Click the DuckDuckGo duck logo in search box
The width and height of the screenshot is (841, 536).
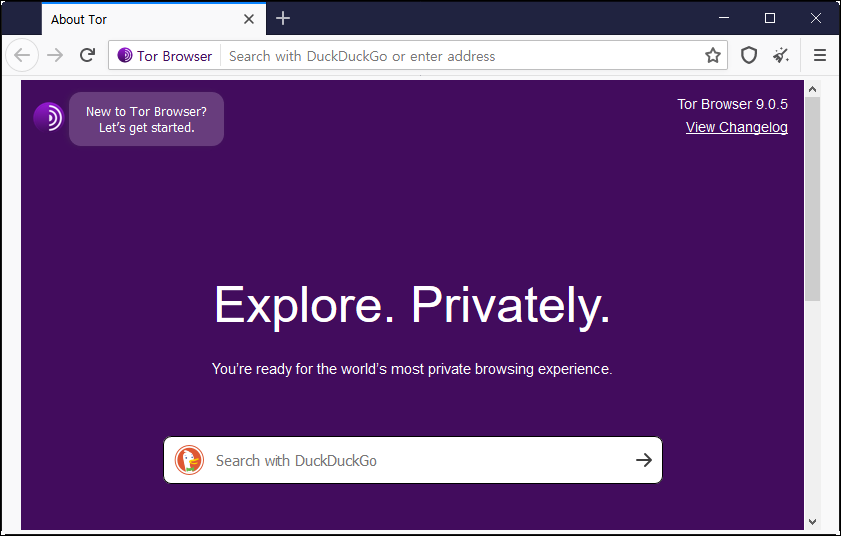[x=189, y=460]
